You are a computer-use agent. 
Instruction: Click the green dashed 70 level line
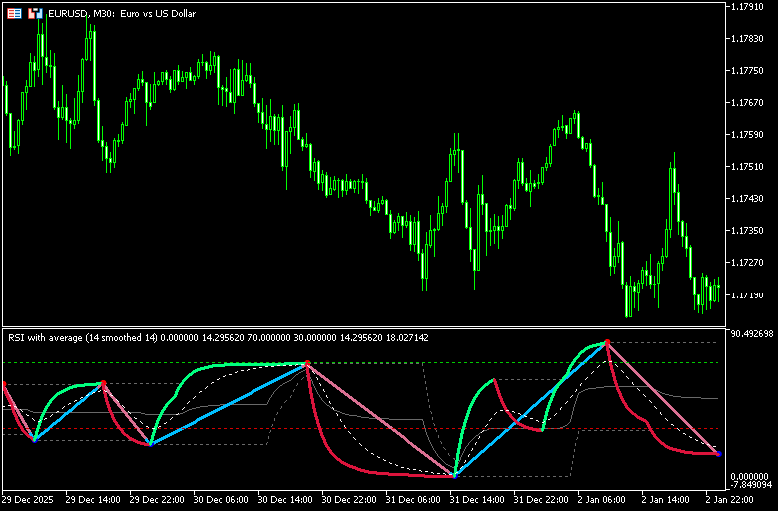tap(400, 362)
